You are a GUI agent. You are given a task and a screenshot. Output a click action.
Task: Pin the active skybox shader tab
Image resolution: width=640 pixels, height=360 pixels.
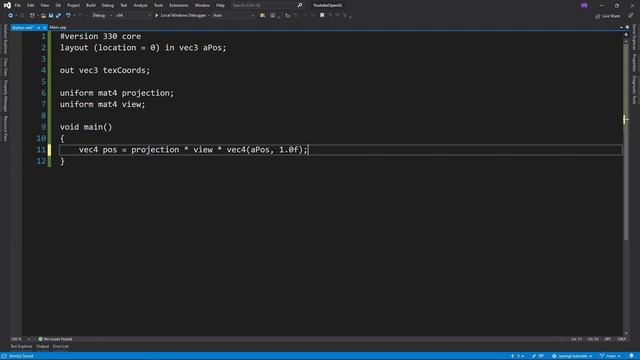coord(38,27)
